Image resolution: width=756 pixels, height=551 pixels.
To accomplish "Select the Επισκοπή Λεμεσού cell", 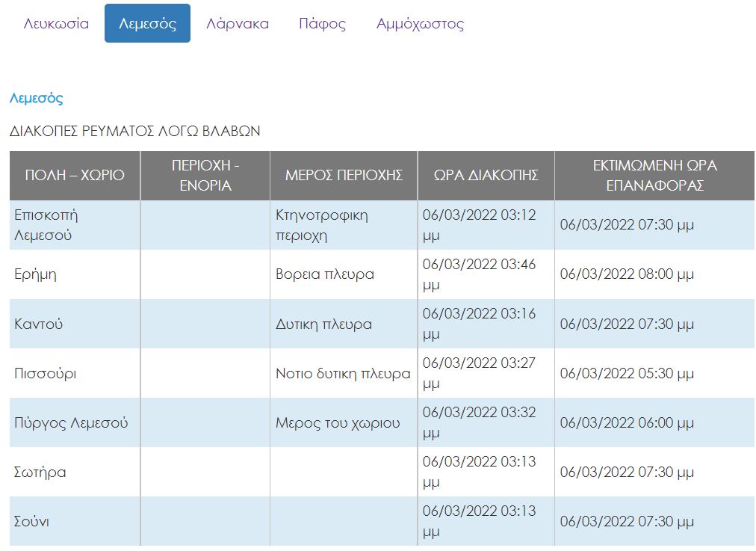I will point(75,225).
